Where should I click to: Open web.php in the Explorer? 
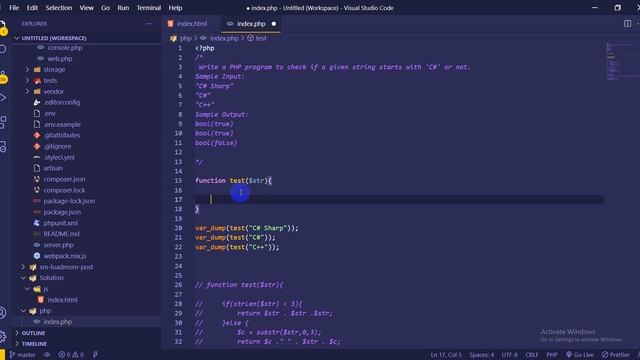(x=60, y=59)
